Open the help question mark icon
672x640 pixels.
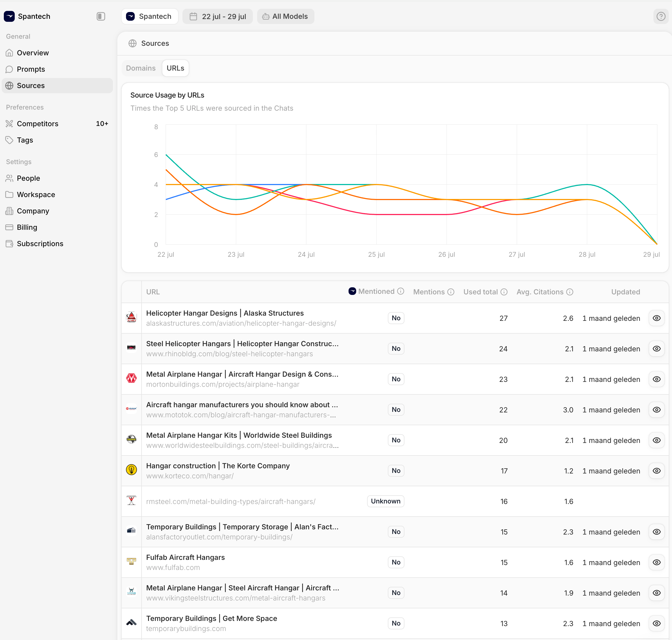[x=661, y=16]
